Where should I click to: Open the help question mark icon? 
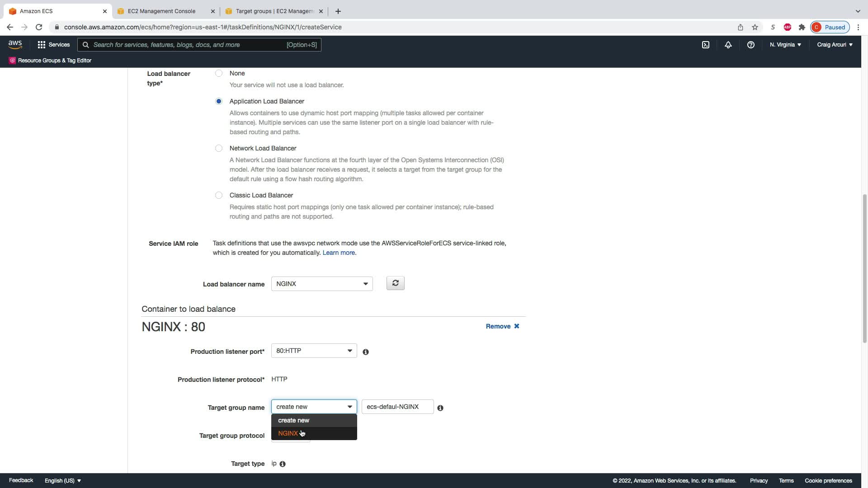tap(750, 45)
